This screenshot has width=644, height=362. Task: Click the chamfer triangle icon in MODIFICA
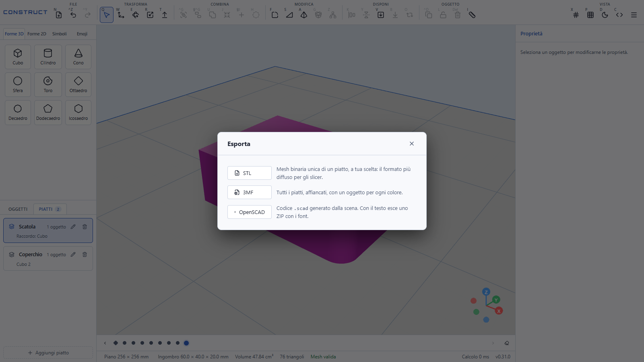[289, 15]
